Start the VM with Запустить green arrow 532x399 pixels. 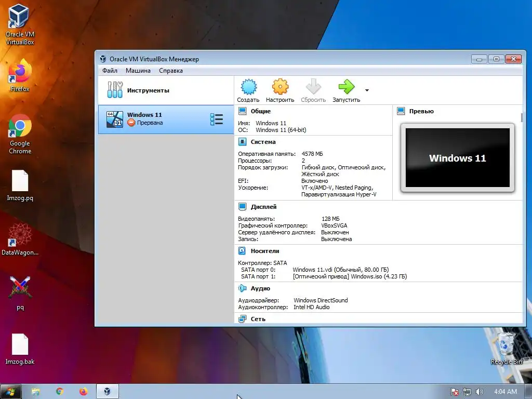[346, 87]
